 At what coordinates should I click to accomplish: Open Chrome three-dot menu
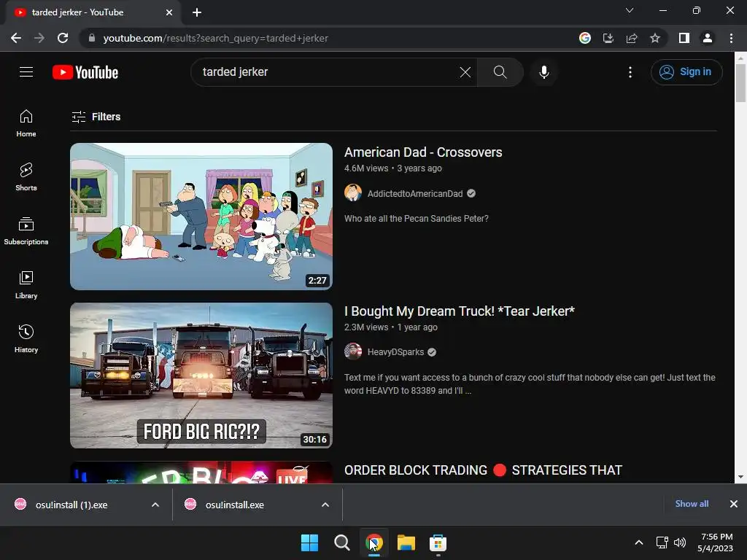tap(731, 38)
